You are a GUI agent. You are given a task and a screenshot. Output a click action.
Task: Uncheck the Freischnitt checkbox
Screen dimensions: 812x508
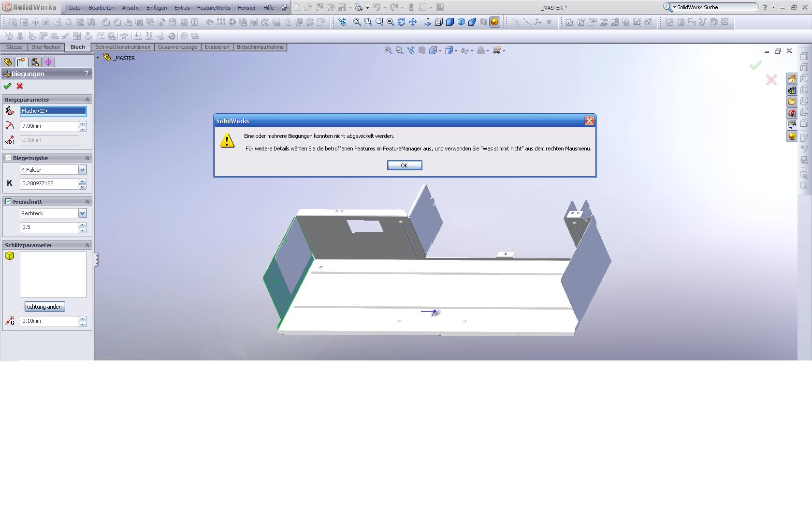pyautogui.click(x=8, y=202)
